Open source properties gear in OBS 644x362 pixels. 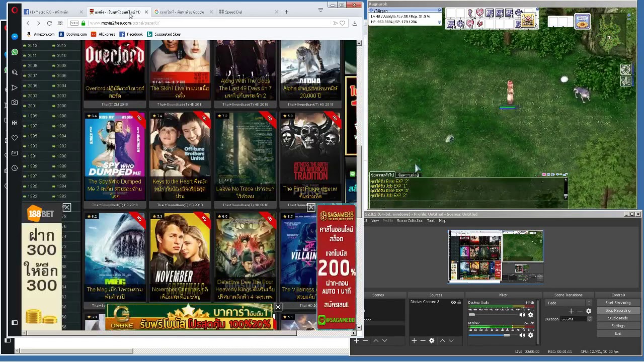[431, 341]
